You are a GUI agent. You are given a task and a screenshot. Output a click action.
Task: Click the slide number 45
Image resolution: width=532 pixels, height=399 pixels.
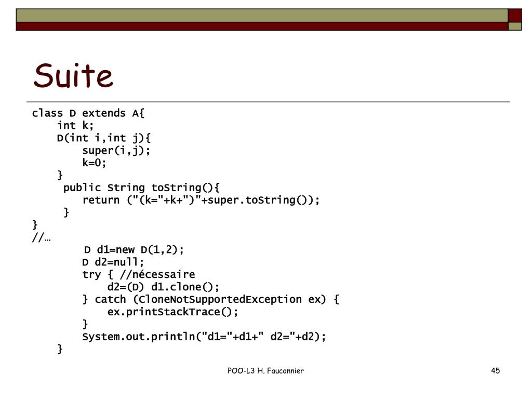coord(495,370)
